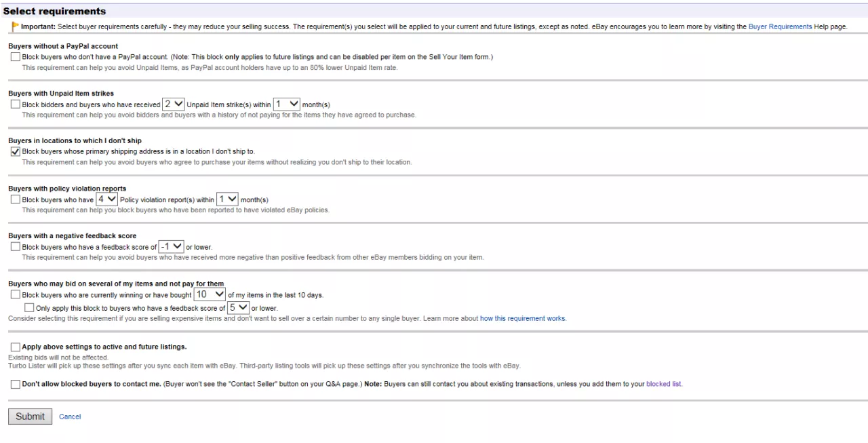The width and height of the screenshot is (868, 443).
Task: Check 'Apply above settings to active and future listings'
Action: [x=16, y=347]
